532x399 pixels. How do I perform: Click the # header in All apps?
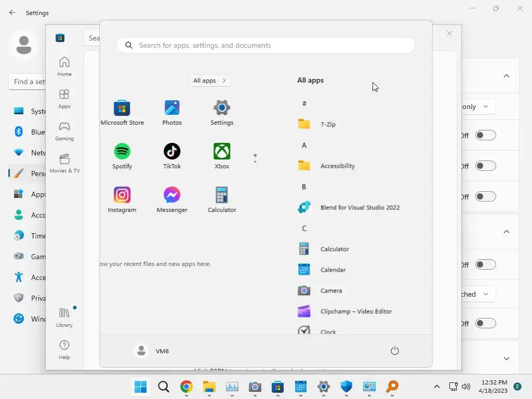click(x=304, y=103)
